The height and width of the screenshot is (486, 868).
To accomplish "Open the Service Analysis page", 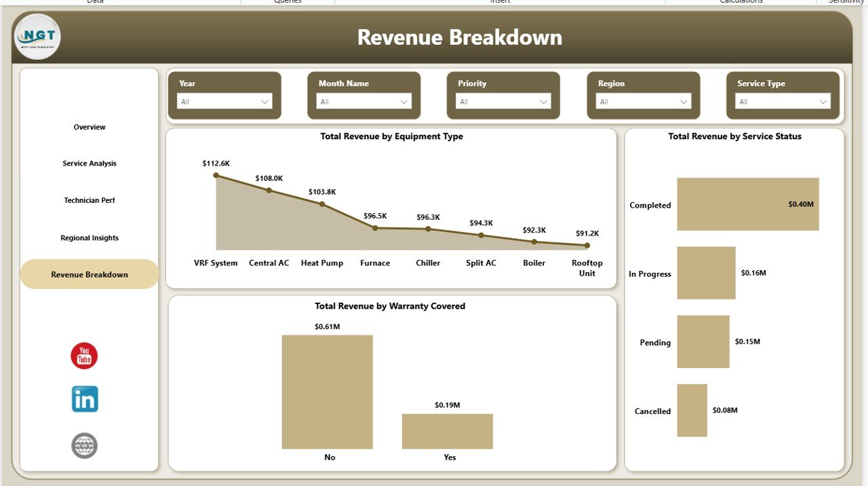I will click(x=89, y=163).
